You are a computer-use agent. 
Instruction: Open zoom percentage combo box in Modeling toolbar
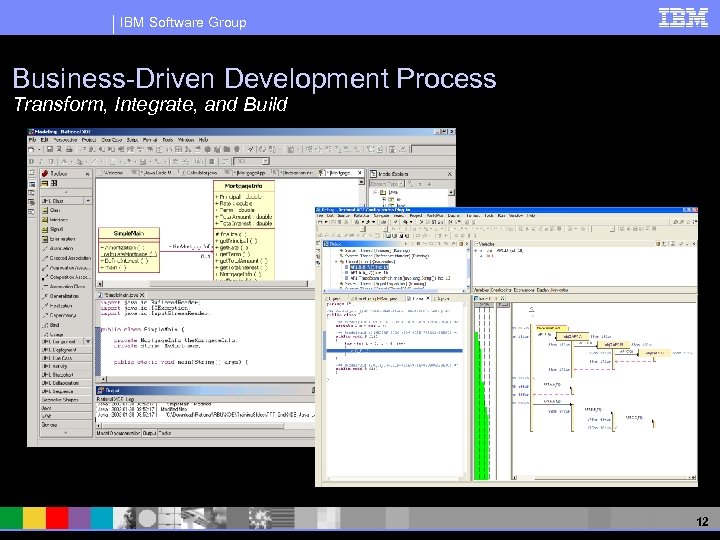(252, 161)
